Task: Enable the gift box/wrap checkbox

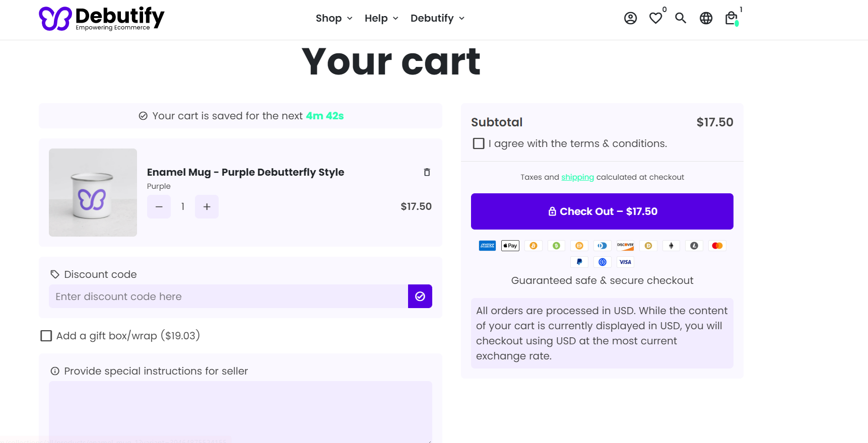Action: 46,336
